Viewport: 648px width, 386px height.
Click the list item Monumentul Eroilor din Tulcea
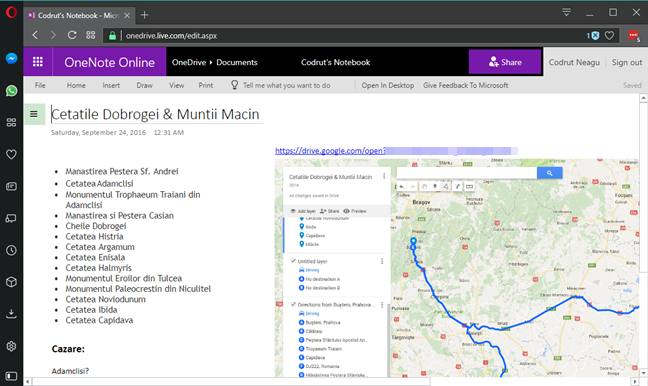pos(124,278)
